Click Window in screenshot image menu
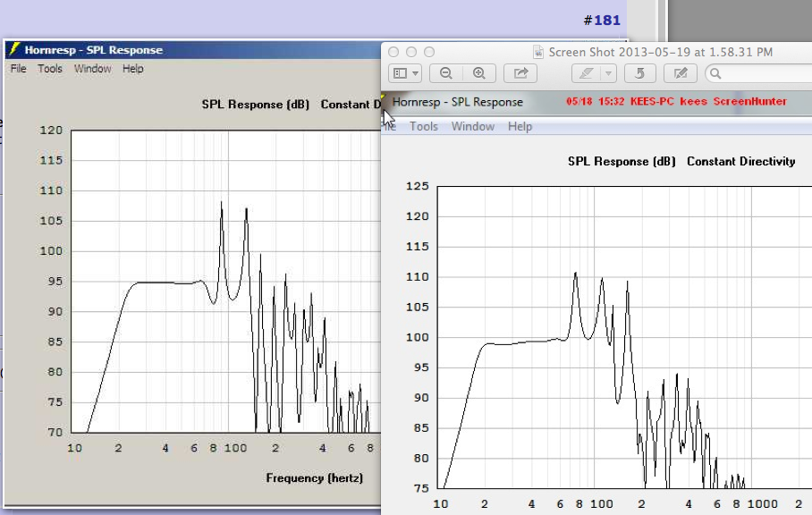Viewport: 812px width, 515px height. click(x=473, y=126)
